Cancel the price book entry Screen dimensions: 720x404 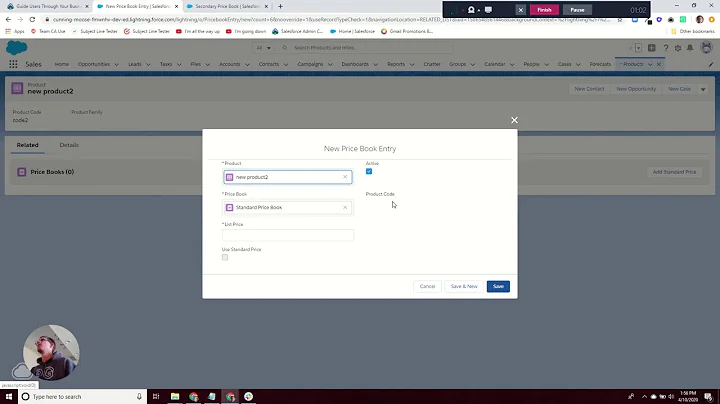point(427,286)
